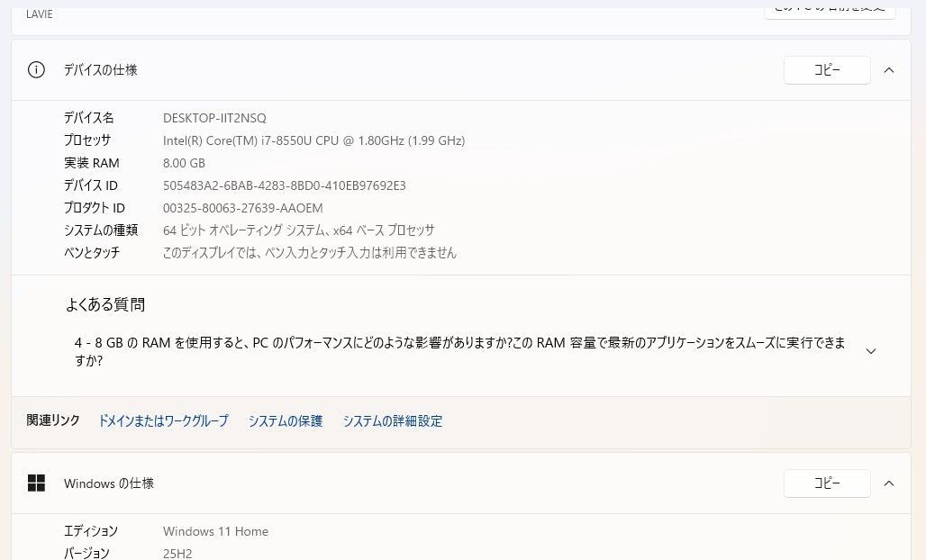Screen dimensions: 926x560
Task: Select the Windows 11 Home edition text
Action: pyautogui.click(x=215, y=531)
